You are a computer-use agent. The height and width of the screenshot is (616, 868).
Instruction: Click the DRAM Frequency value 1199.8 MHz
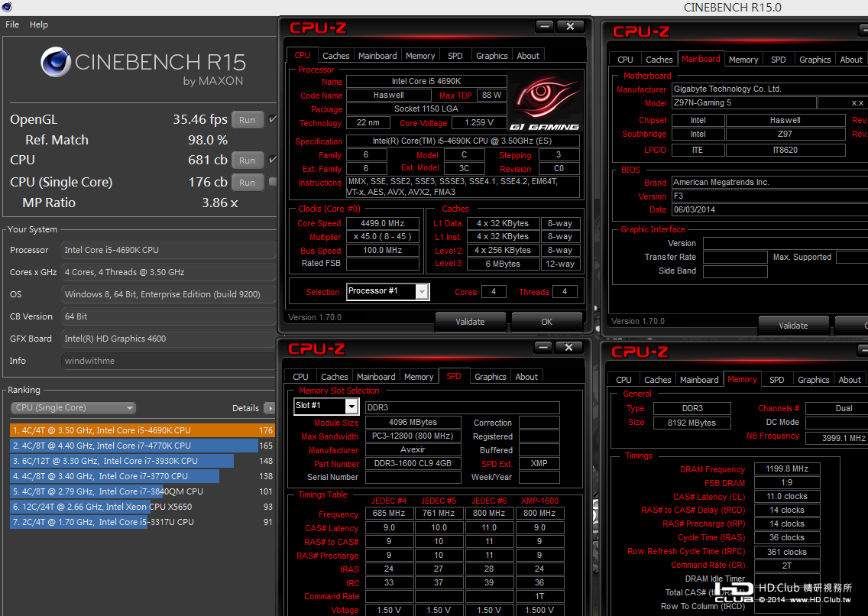click(x=787, y=468)
